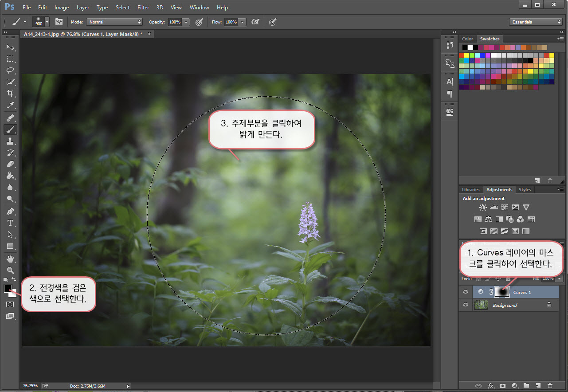Add a Levels adjustment
Screen dimensions: 568x392
click(x=494, y=207)
